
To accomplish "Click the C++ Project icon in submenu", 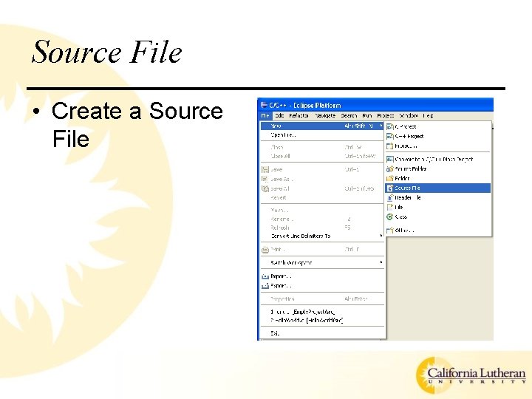I will (x=390, y=137).
